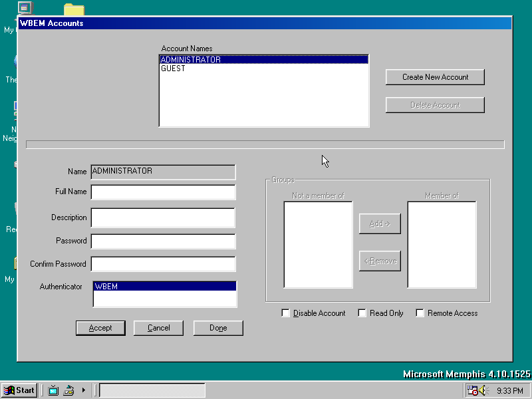532x399 pixels.
Task: Click the task scheduler tray icon
Action: click(x=472, y=390)
